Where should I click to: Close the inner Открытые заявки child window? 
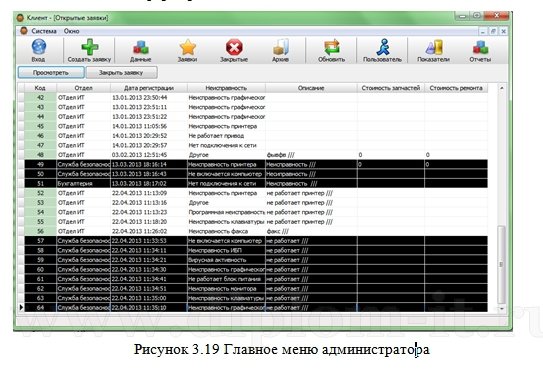(x=504, y=32)
